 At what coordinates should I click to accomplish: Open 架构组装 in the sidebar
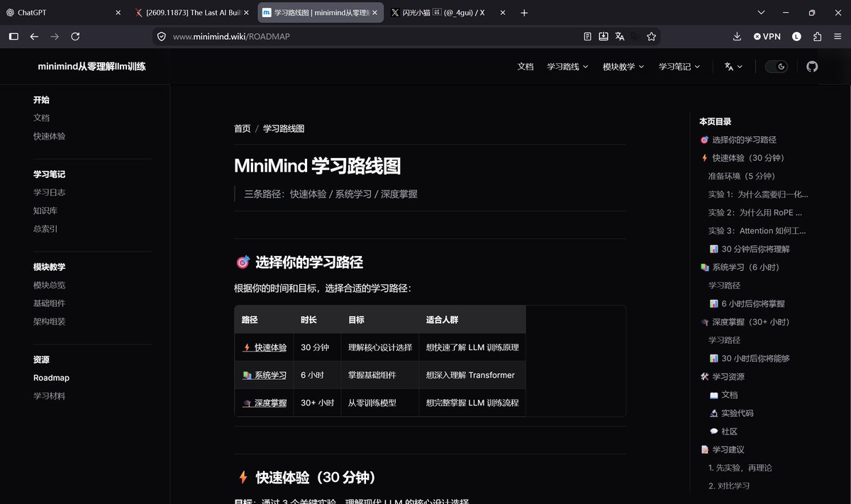point(49,322)
